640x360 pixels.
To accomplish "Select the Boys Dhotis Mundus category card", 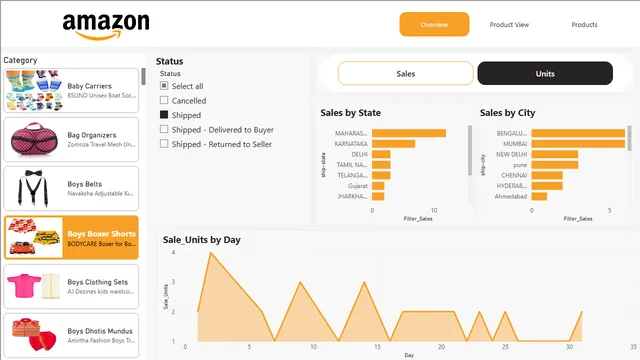I will [x=71, y=336].
